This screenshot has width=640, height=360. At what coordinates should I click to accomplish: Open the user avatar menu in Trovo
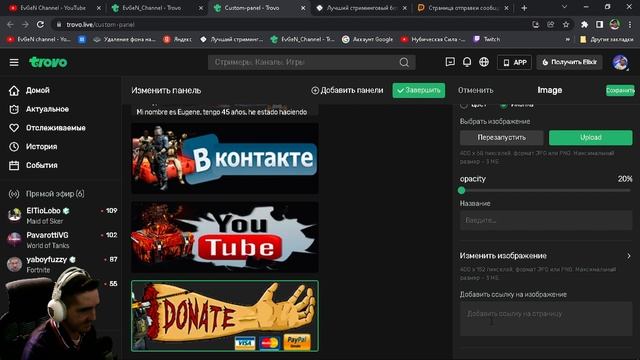(x=620, y=62)
